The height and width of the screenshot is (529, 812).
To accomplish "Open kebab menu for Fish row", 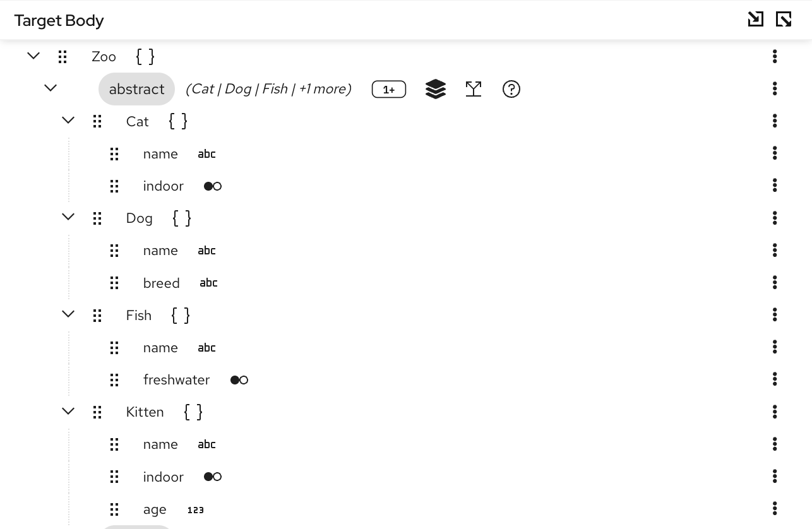I will 775,314.
